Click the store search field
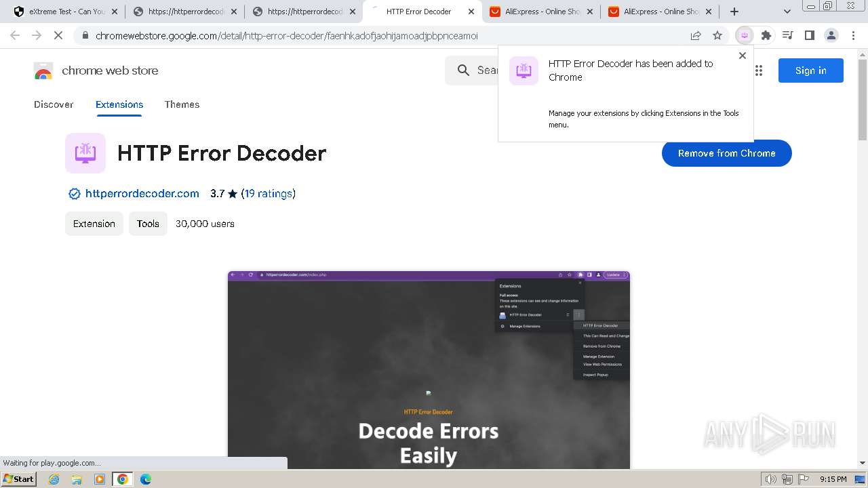868x488 pixels. coord(472,70)
